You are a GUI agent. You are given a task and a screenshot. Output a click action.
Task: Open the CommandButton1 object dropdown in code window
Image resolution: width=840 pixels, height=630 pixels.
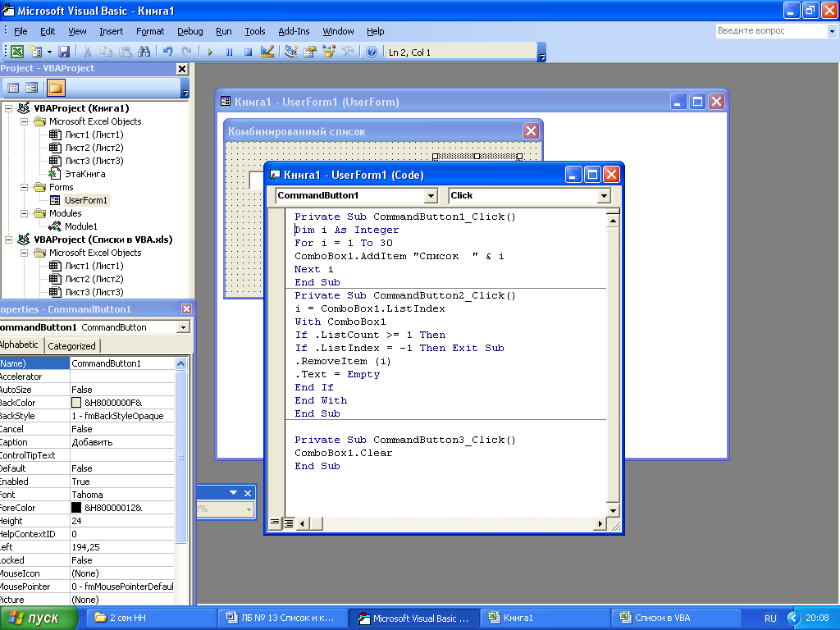[431, 196]
